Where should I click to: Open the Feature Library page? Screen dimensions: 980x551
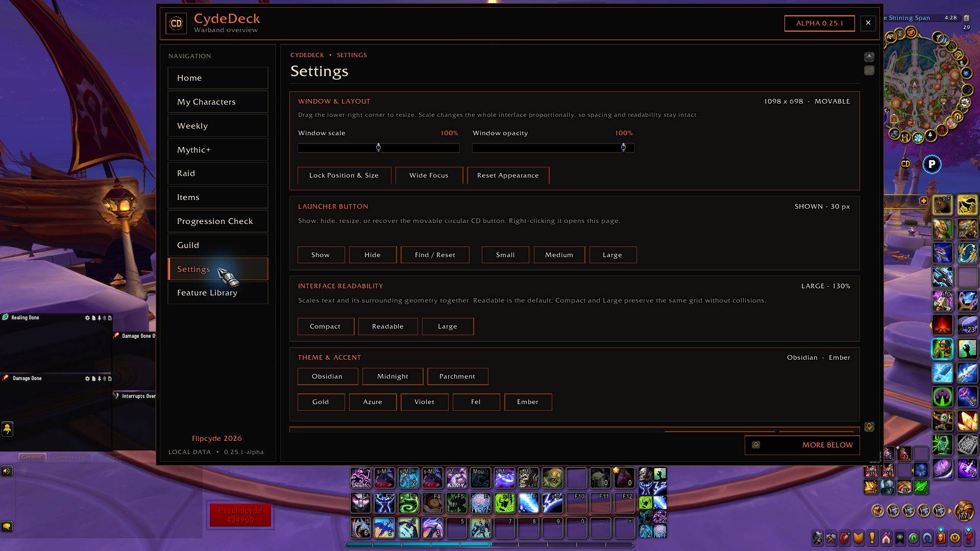(218, 293)
